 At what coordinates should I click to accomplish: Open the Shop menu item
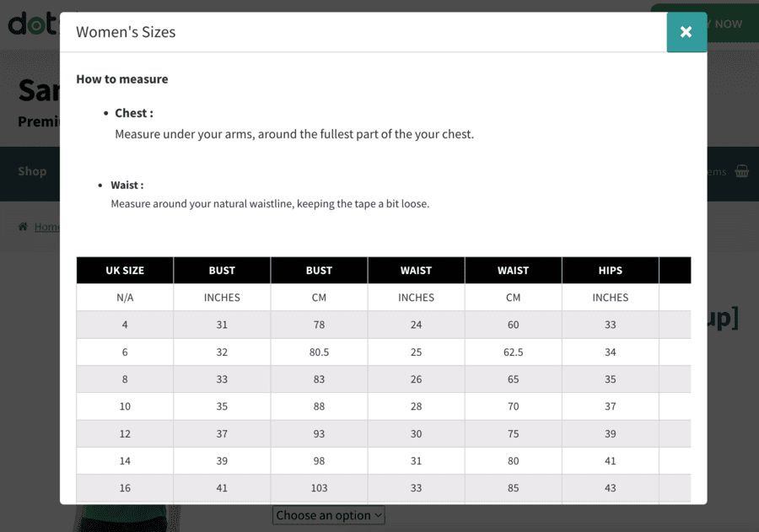(x=32, y=171)
